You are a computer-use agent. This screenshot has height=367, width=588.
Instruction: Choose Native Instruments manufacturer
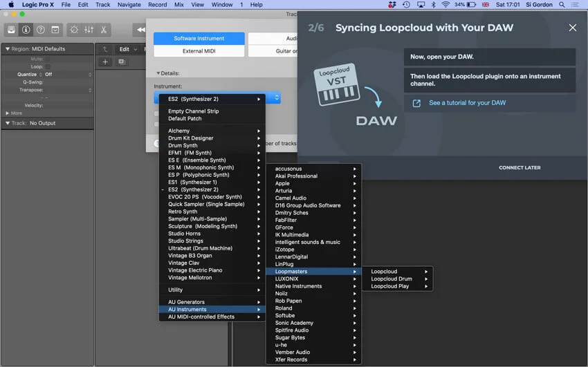(x=313, y=286)
